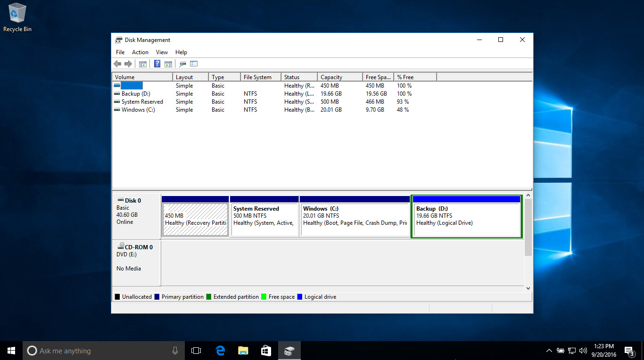
Task: Open the Help menu
Action: tap(181, 52)
